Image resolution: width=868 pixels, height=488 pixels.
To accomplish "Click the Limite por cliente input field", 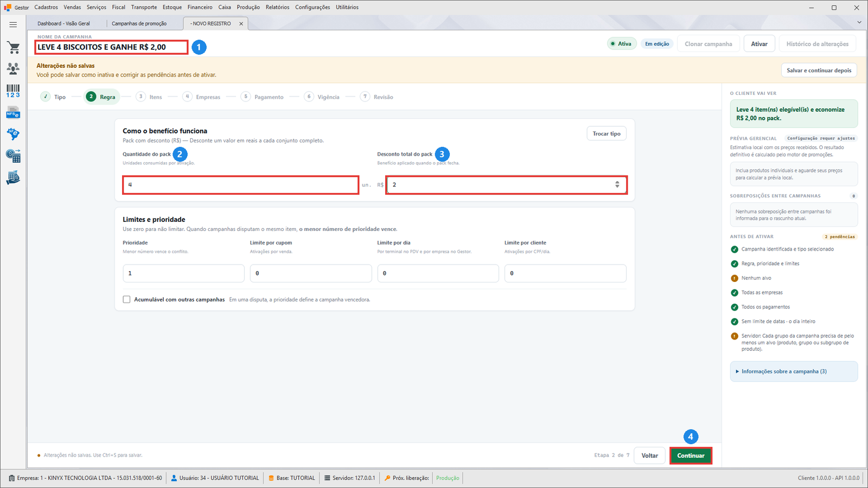I will (565, 273).
